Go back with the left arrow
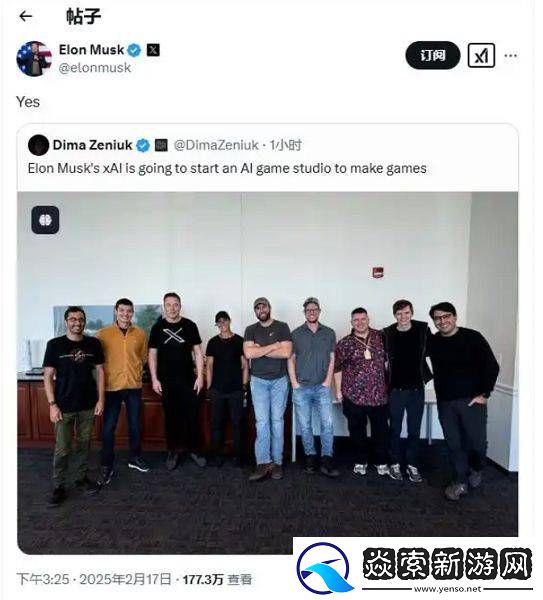 (26, 16)
